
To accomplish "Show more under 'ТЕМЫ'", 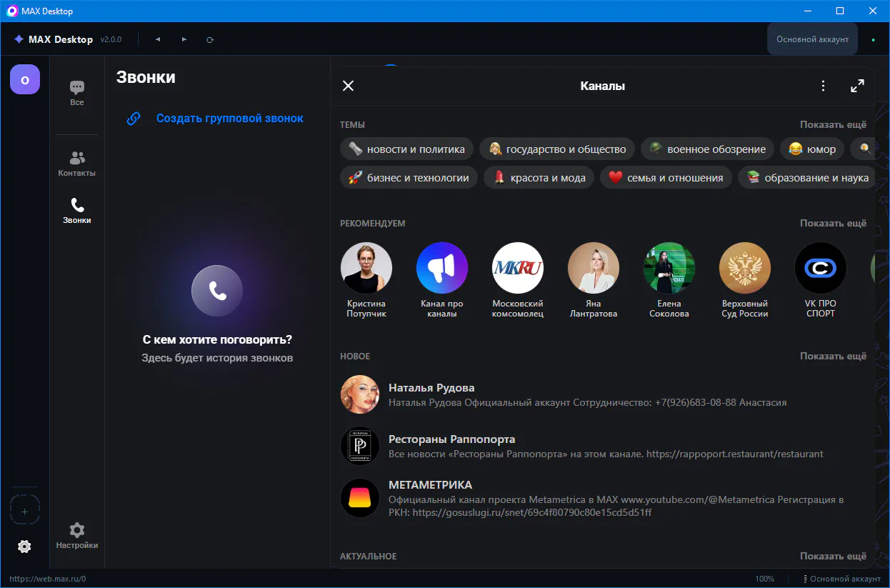I will 833,124.
